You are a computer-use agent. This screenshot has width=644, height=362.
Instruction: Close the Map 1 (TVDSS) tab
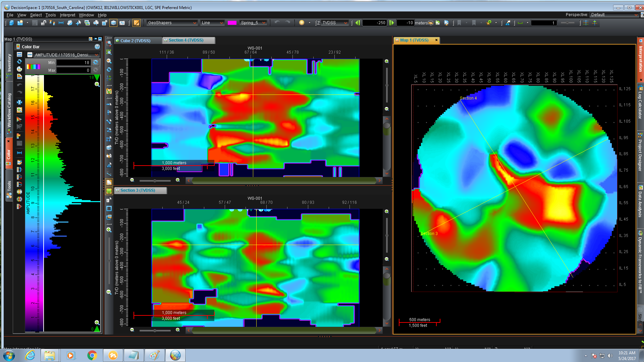click(436, 40)
